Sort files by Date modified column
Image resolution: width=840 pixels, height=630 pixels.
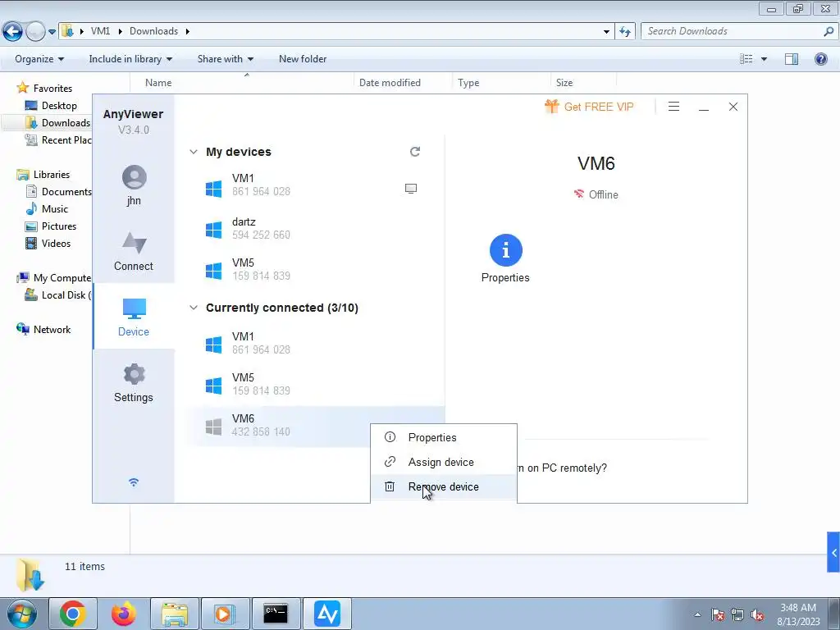(403, 83)
